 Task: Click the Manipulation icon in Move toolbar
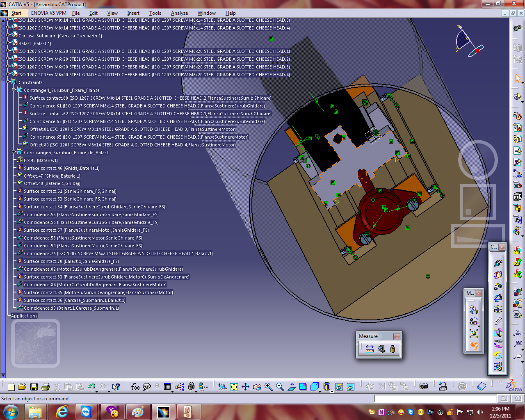(474, 310)
